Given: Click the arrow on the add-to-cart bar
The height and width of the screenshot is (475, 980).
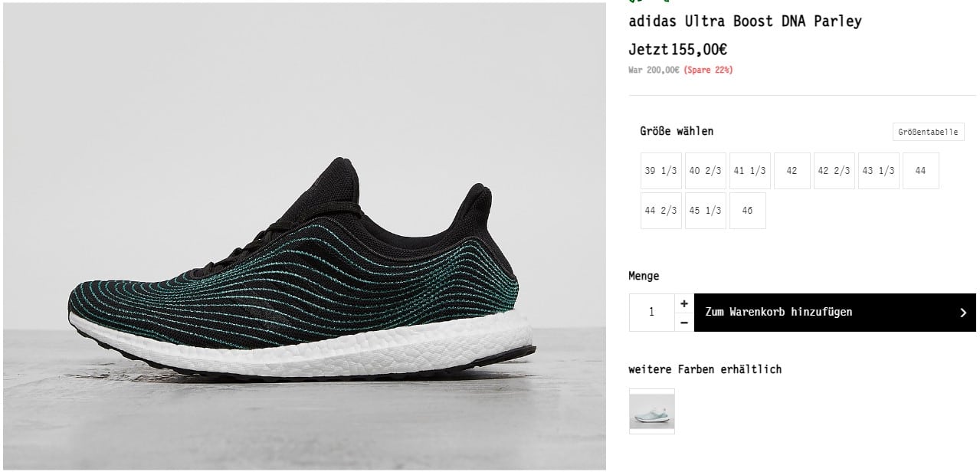Looking at the screenshot, I should pyautogui.click(x=963, y=313).
